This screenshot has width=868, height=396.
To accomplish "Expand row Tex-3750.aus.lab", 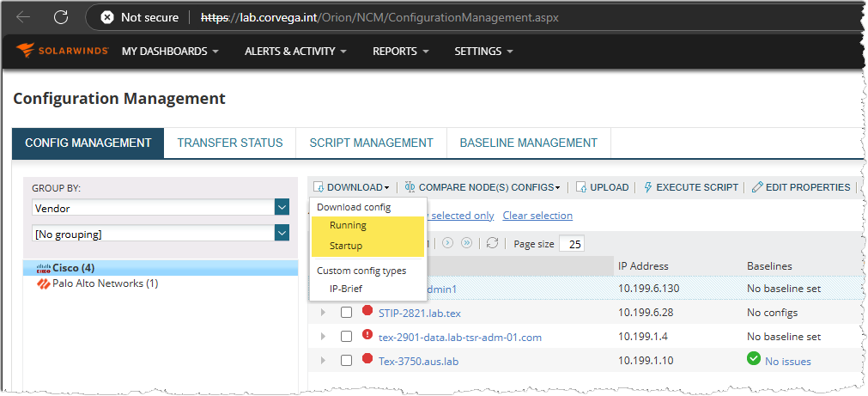I will pyautogui.click(x=324, y=361).
